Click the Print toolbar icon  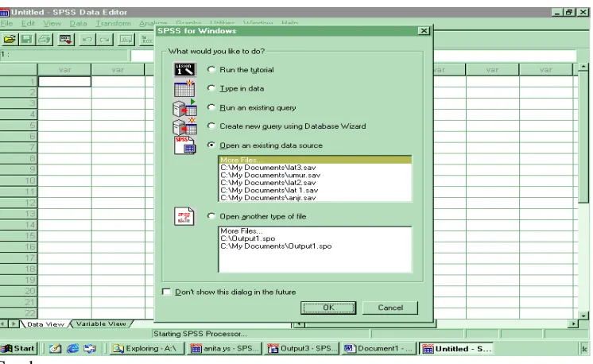[x=44, y=39]
